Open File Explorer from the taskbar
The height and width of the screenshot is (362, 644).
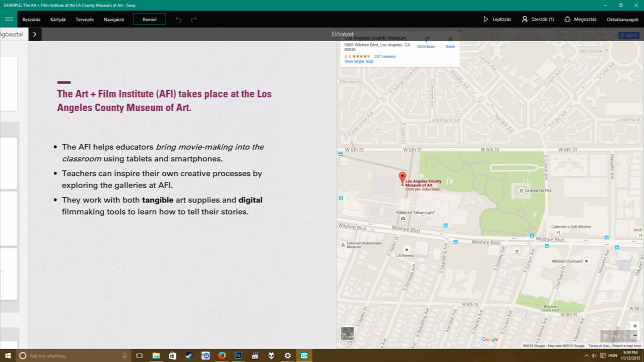point(156,356)
